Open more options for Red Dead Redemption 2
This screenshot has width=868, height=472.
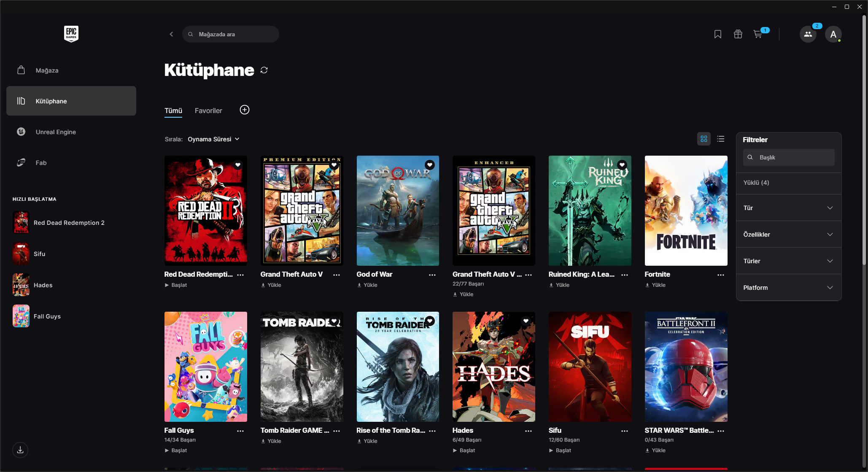point(240,275)
